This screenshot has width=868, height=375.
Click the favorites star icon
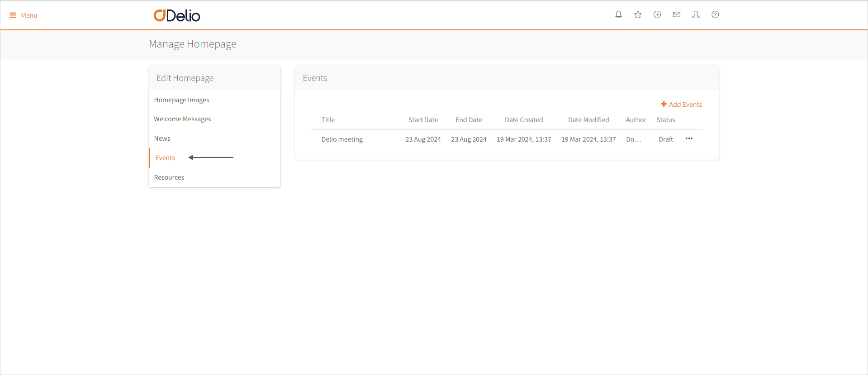coord(638,14)
